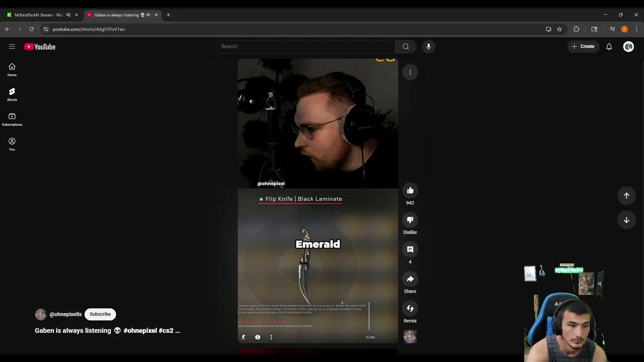Click the YouTube logo
Screen dimensions: 644x362
40,47
